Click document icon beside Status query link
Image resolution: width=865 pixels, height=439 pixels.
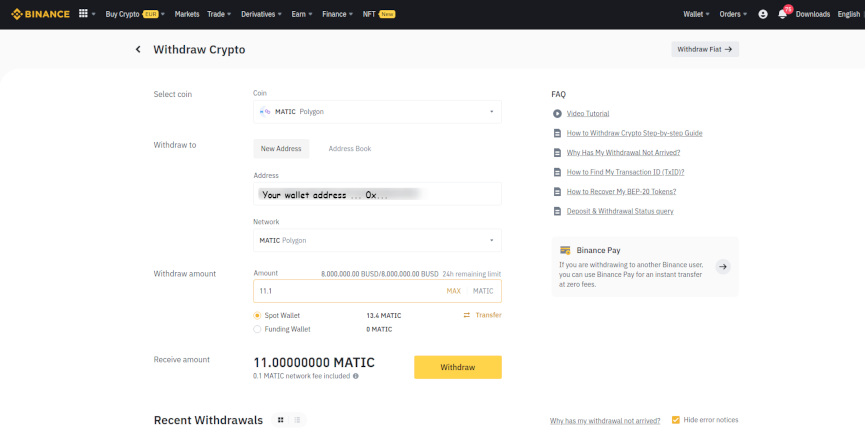tap(557, 211)
